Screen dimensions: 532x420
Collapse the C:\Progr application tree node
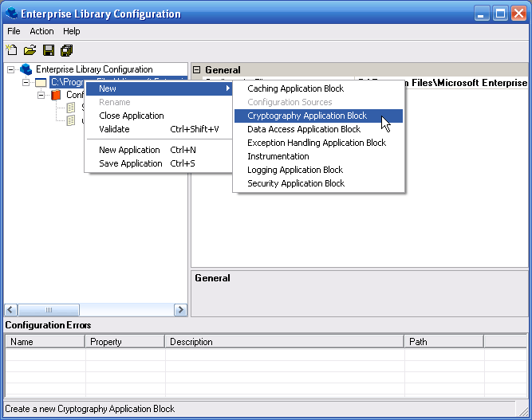pyautogui.click(x=26, y=82)
